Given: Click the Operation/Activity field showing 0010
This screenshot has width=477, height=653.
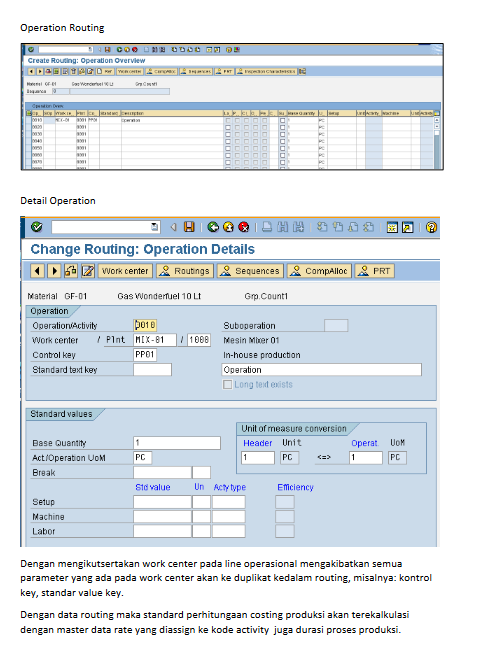Looking at the screenshot, I should 145,325.
